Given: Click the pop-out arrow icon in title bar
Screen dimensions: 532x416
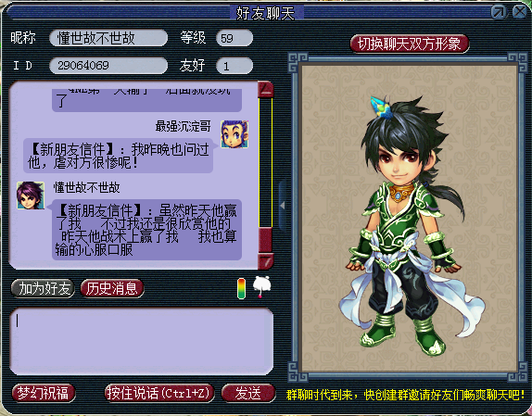Looking at the screenshot, I should point(499,12).
